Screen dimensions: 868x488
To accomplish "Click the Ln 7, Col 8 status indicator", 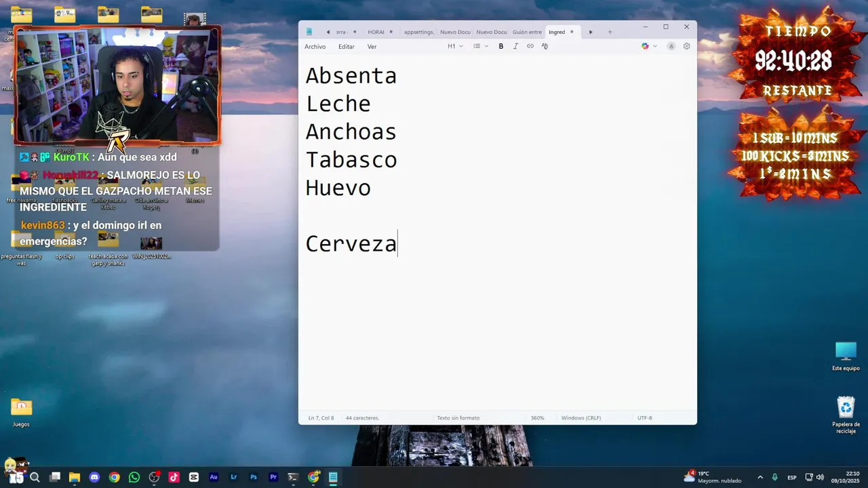I will [x=321, y=418].
